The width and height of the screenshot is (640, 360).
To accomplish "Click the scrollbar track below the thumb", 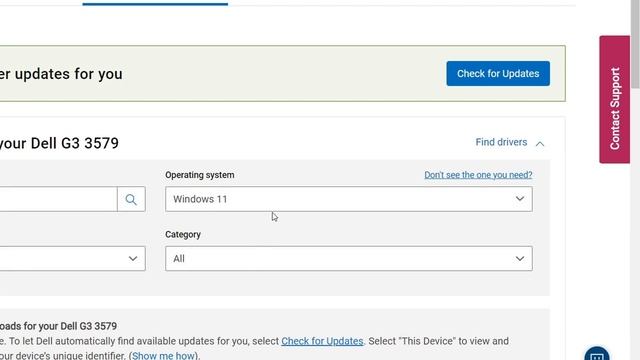I will (x=635, y=224).
